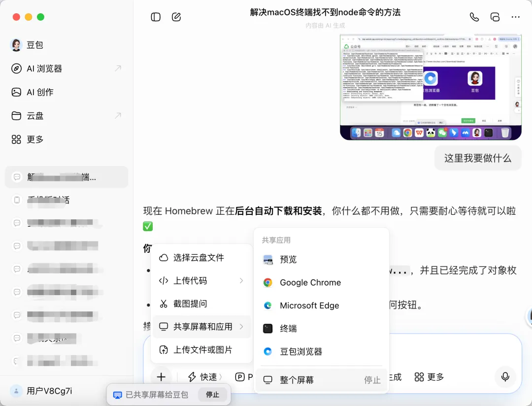Viewport: 532px width, 406px height.
Task: Expand 共享屏幕和应用 submenu
Action: [x=202, y=327]
